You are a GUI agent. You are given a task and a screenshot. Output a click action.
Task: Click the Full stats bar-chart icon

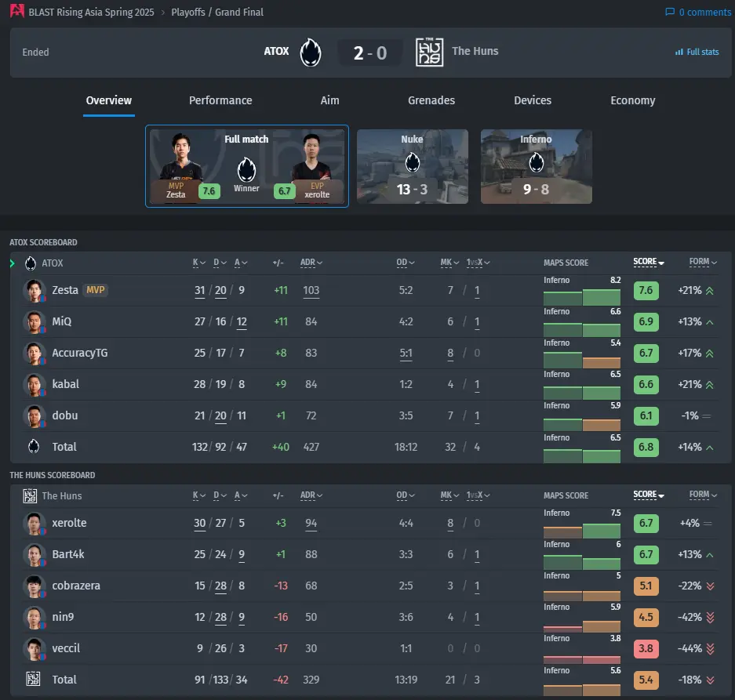coord(679,52)
